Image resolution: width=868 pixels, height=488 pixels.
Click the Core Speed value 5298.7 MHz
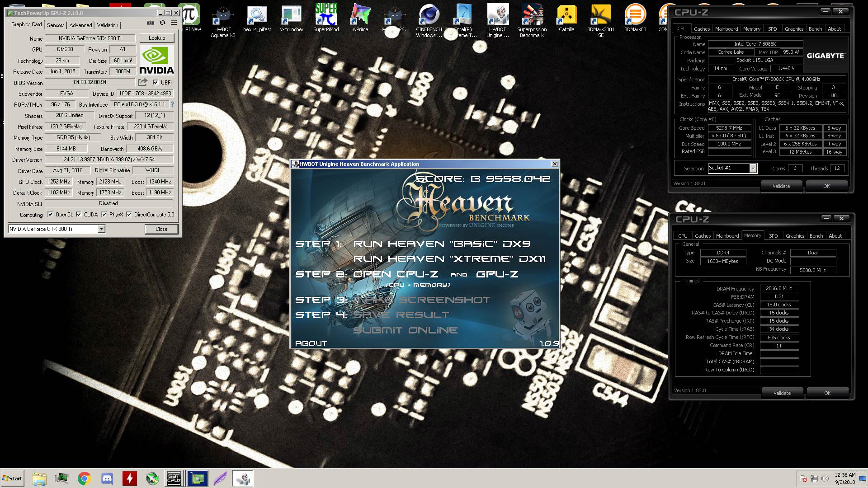(729, 128)
